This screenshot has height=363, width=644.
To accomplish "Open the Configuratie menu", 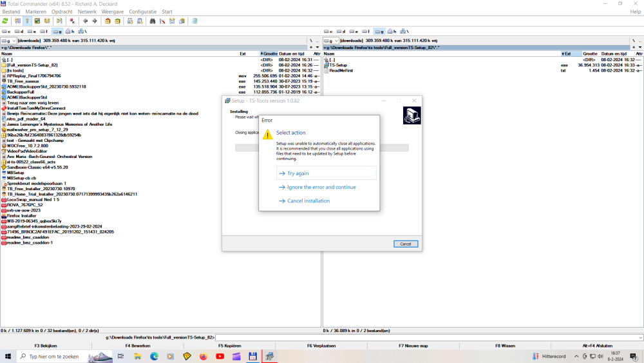I will 142,12.
